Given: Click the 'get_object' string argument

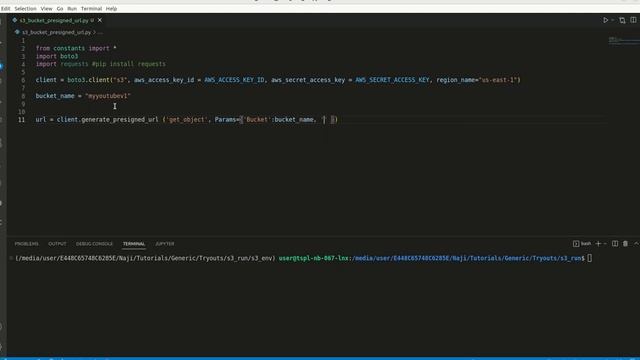Looking at the screenshot, I should (x=187, y=120).
